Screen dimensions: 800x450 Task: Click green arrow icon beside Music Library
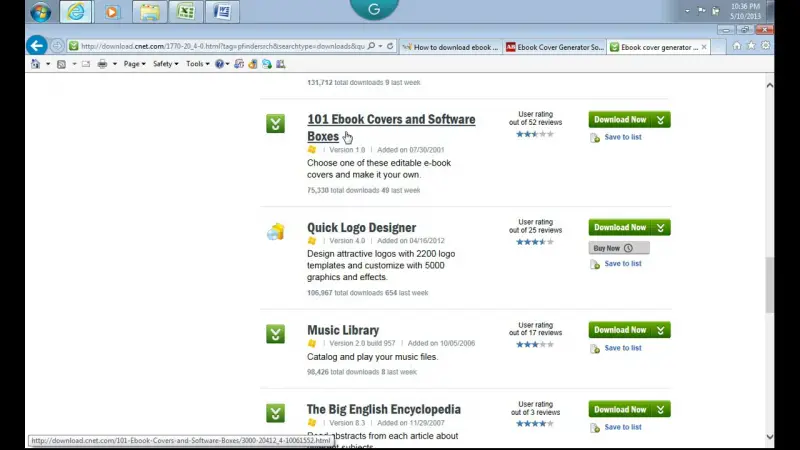[276, 334]
